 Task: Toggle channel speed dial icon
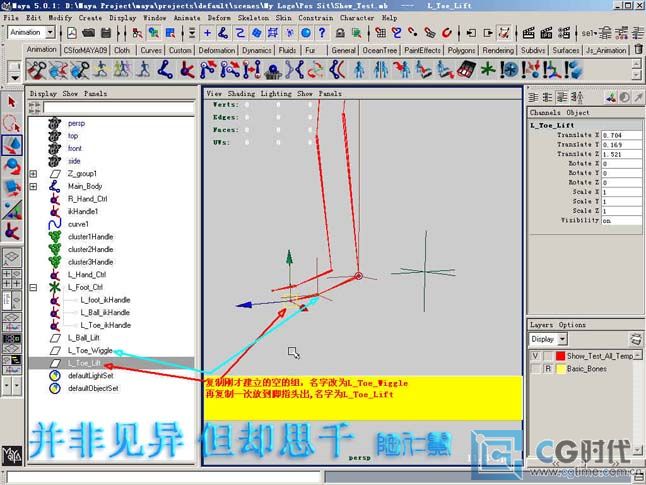(x=625, y=97)
